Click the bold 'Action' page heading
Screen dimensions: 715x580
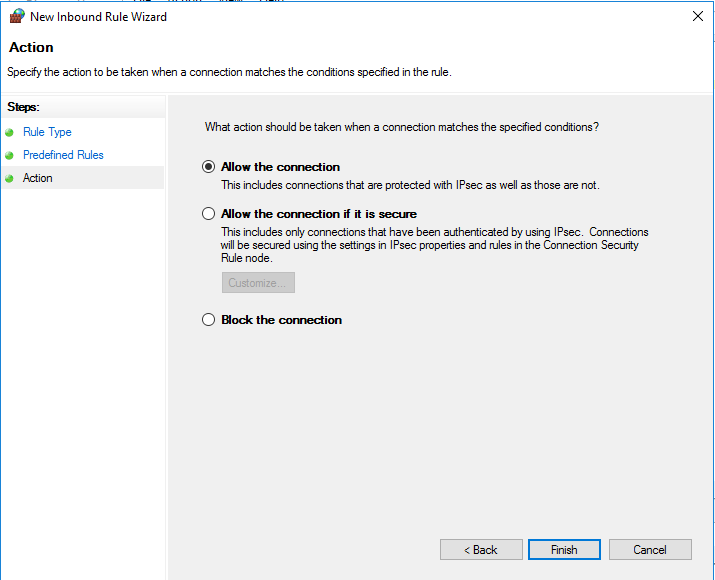point(31,48)
